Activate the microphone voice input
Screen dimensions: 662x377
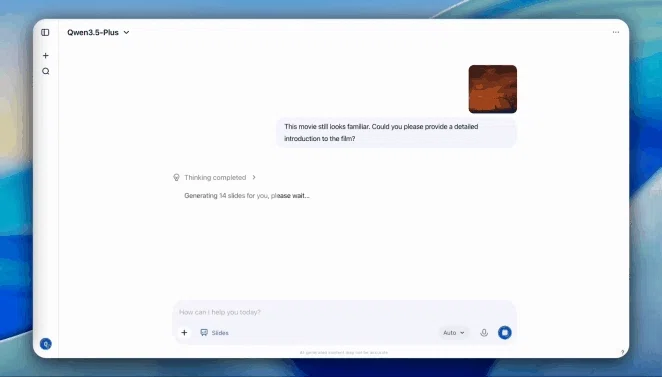(484, 333)
